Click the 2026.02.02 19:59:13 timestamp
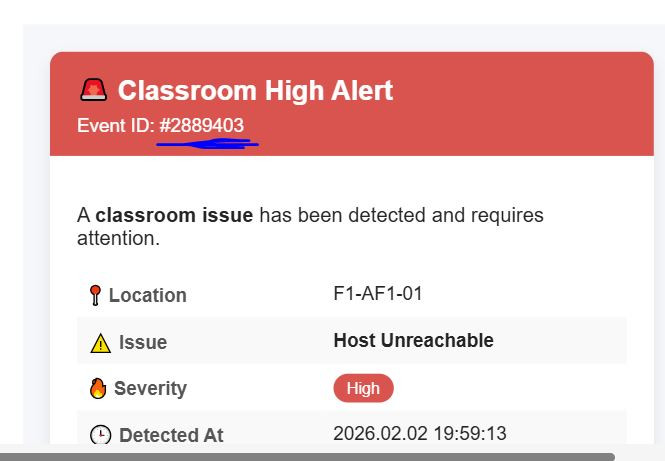Screen dimensions: 665x461 [420, 433]
